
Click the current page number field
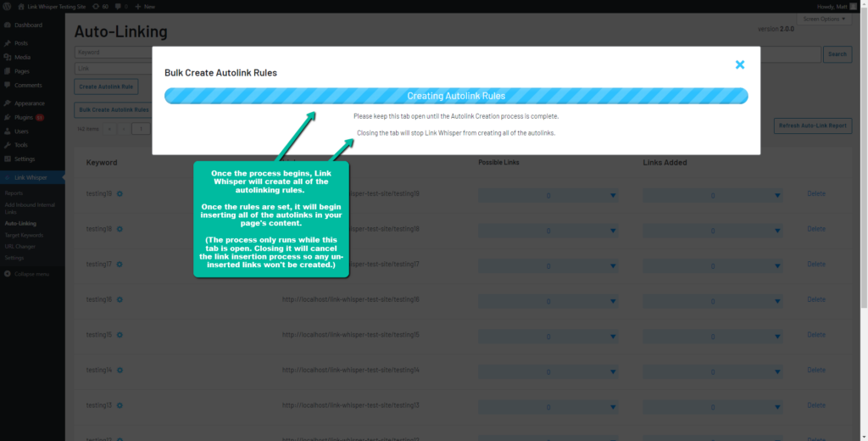click(x=142, y=129)
